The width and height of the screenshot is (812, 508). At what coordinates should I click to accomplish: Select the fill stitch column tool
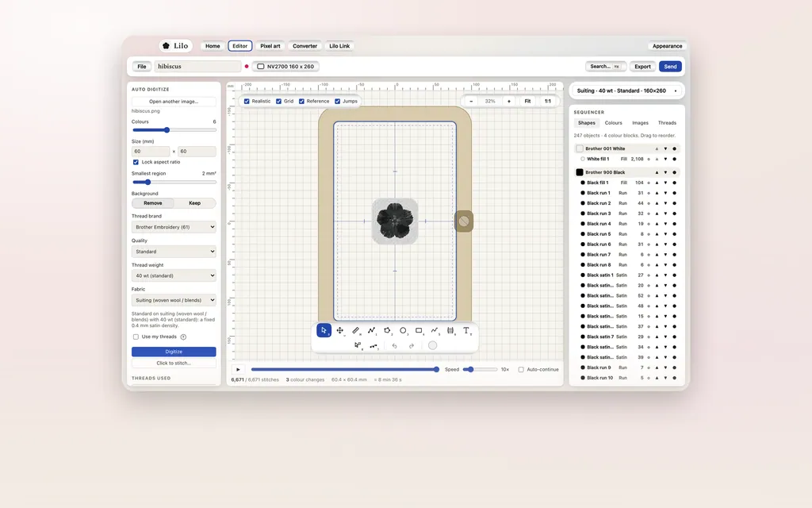click(x=450, y=330)
